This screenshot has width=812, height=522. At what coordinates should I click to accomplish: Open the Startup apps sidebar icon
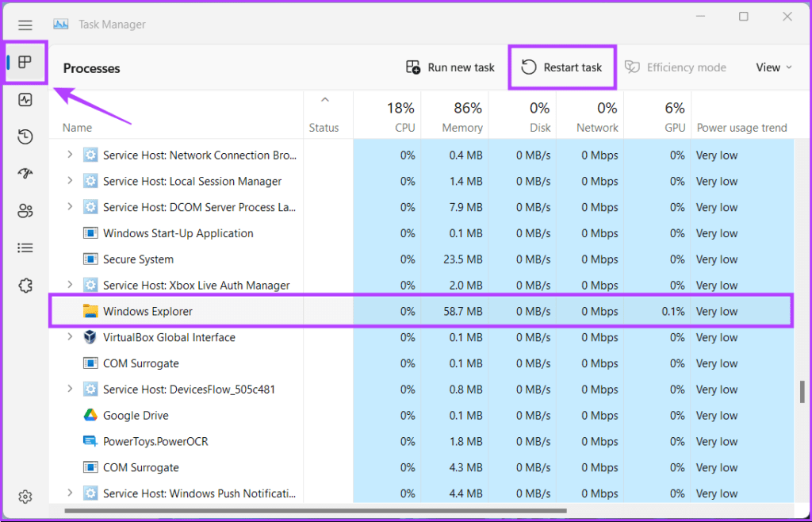tap(25, 174)
